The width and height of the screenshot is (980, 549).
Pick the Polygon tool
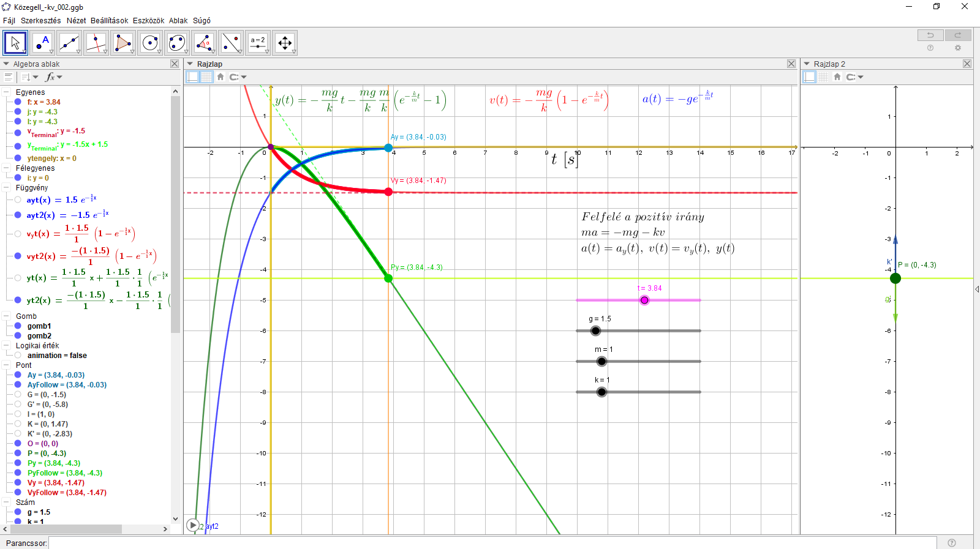pos(123,43)
